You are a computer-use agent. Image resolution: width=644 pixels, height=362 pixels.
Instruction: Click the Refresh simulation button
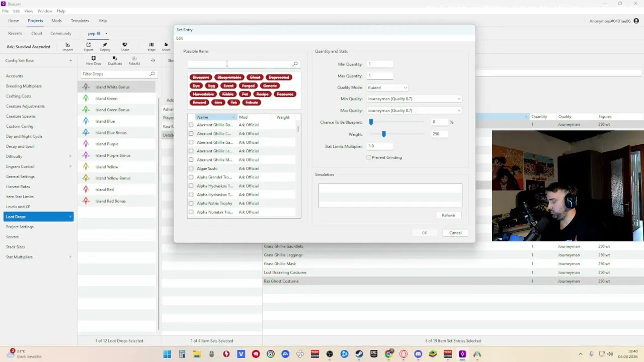pyautogui.click(x=448, y=215)
